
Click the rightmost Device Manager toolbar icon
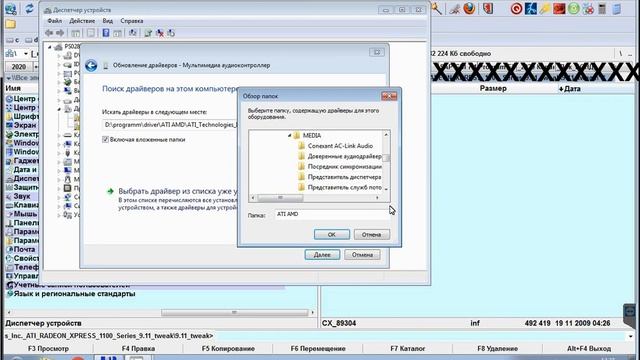click(171, 33)
